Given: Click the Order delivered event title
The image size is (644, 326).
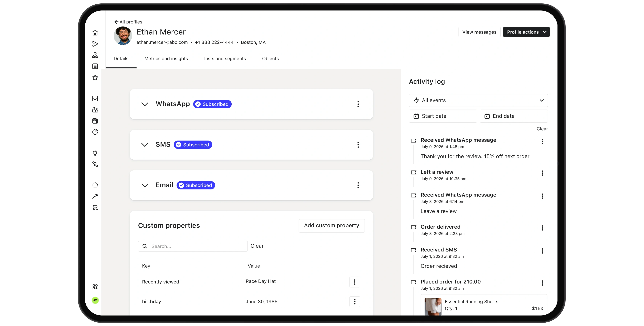Looking at the screenshot, I should [x=441, y=227].
